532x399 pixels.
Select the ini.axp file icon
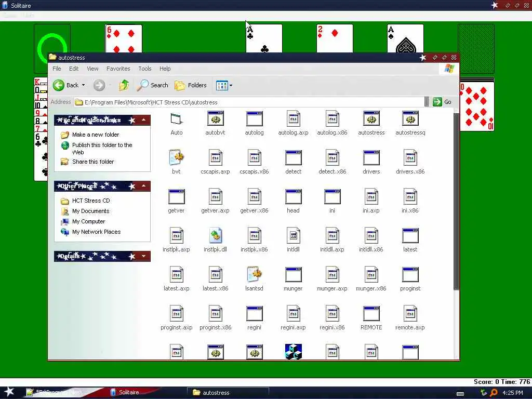click(x=371, y=197)
